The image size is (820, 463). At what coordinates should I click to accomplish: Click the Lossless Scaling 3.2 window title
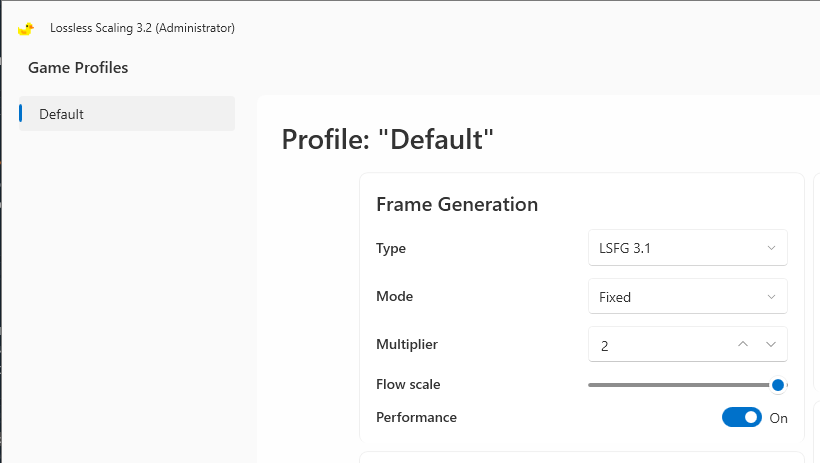click(142, 28)
